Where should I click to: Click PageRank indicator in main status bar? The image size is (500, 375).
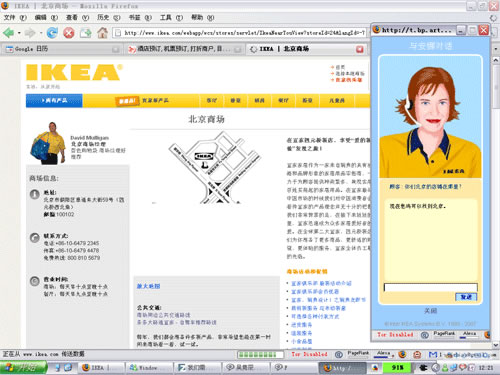click(358, 354)
